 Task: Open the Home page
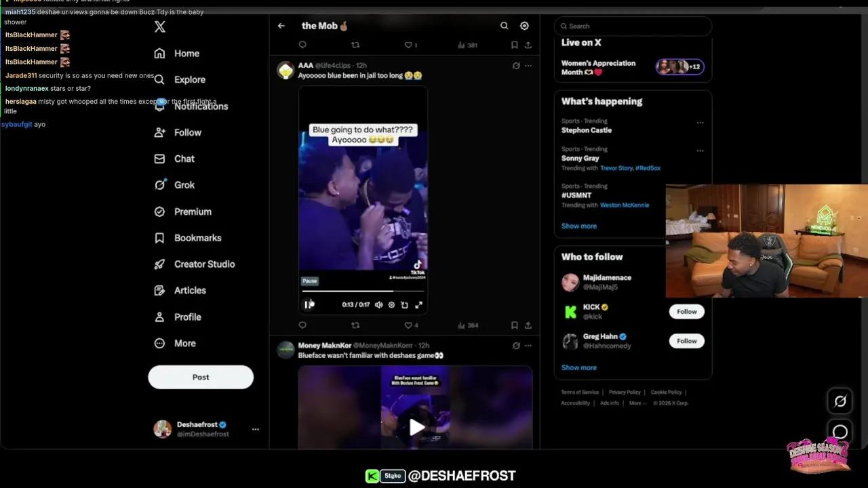[177, 54]
